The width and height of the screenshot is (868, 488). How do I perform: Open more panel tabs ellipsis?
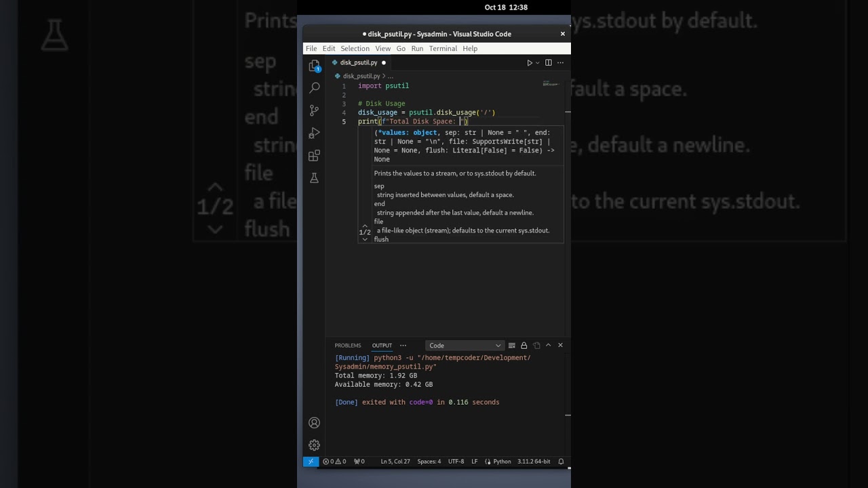[x=403, y=346]
